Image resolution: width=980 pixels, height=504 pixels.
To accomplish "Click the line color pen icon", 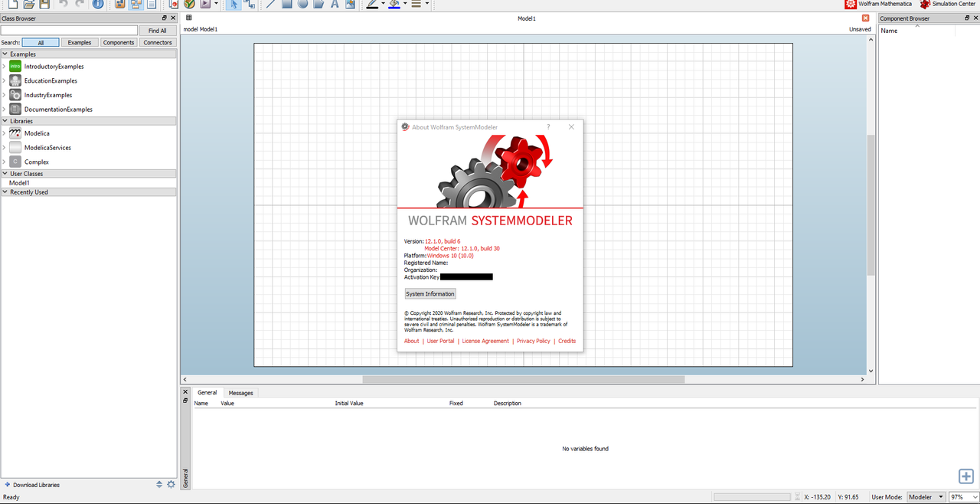I will click(371, 4).
